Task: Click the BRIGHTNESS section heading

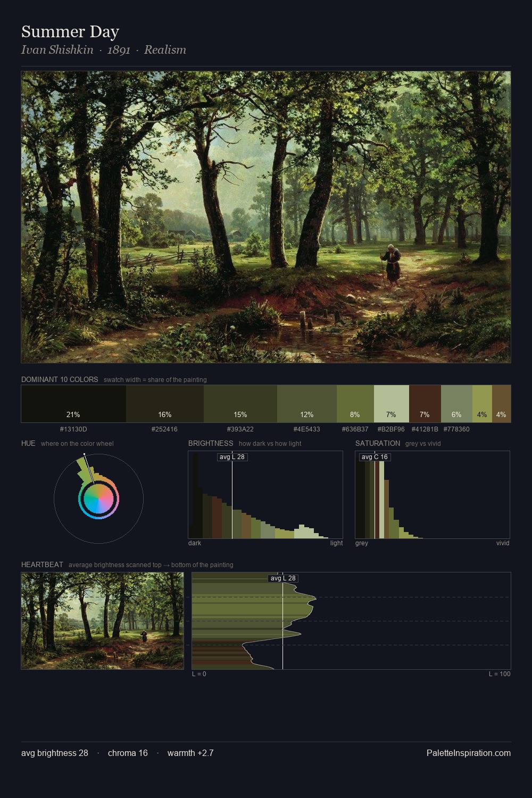Action: pyautogui.click(x=211, y=443)
